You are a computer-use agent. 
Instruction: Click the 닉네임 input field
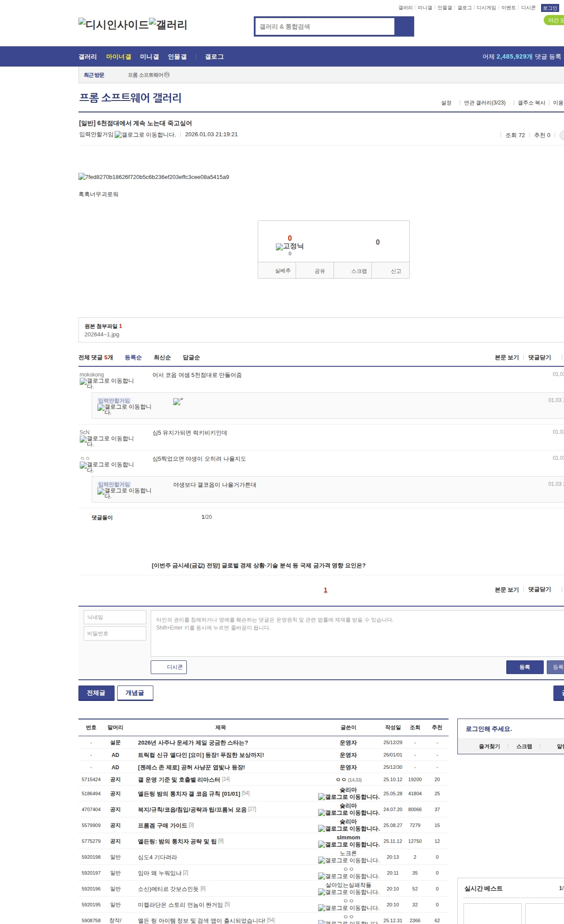115,617
